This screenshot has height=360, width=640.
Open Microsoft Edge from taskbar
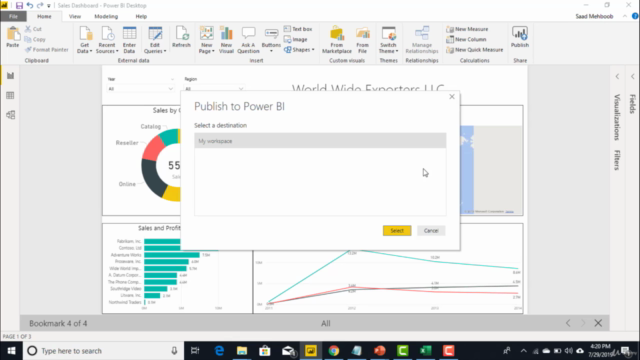219,351
